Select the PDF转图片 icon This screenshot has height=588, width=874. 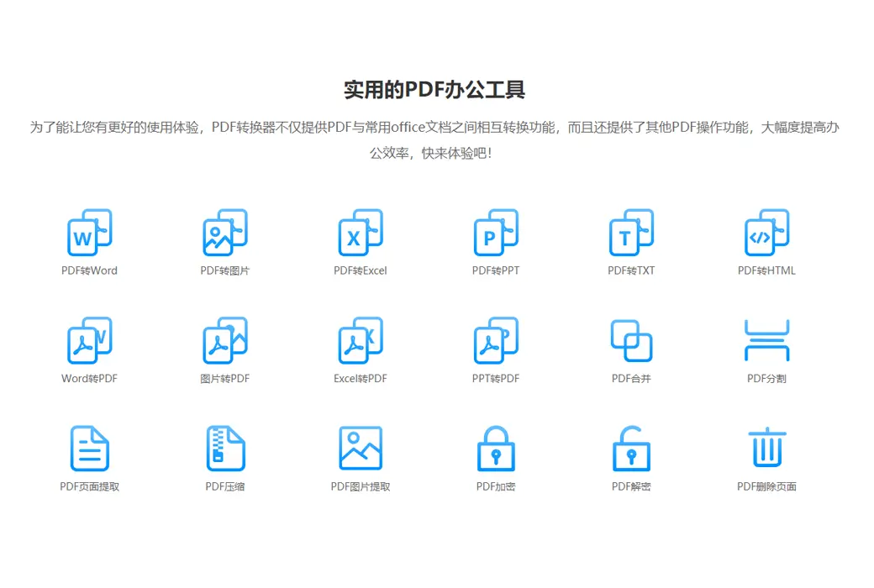pyautogui.click(x=225, y=233)
